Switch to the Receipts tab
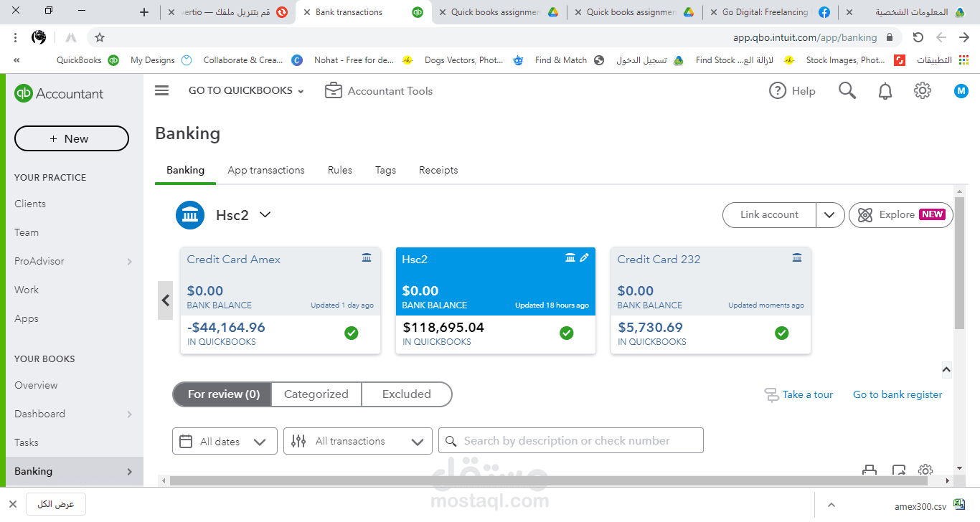The width and height of the screenshot is (980, 522). click(438, 171)
